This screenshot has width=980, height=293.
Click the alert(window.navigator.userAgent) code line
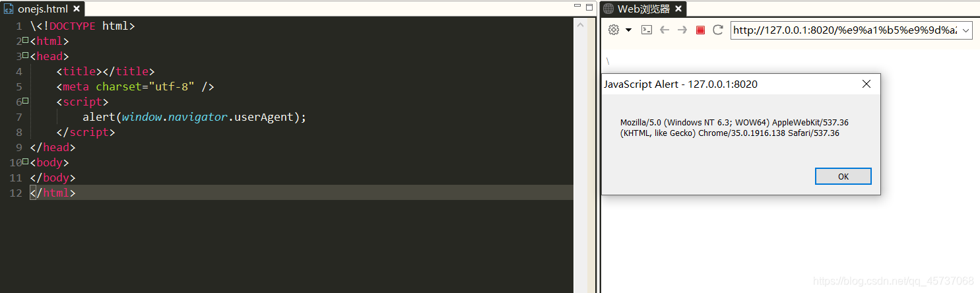[x=195, y=117]
